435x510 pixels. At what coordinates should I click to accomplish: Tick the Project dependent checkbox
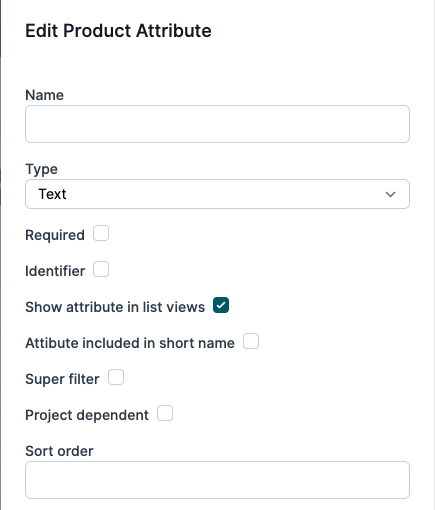click(165, 413)
